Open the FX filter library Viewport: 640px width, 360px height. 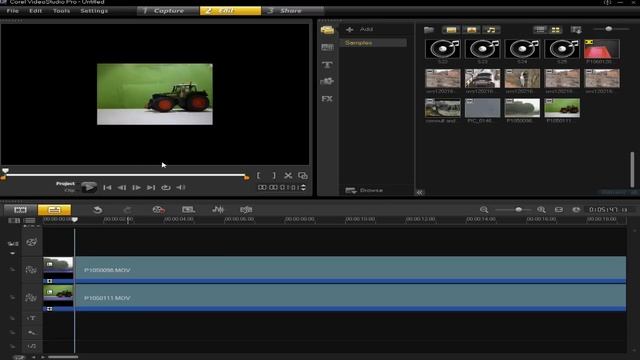click(327, 99)
